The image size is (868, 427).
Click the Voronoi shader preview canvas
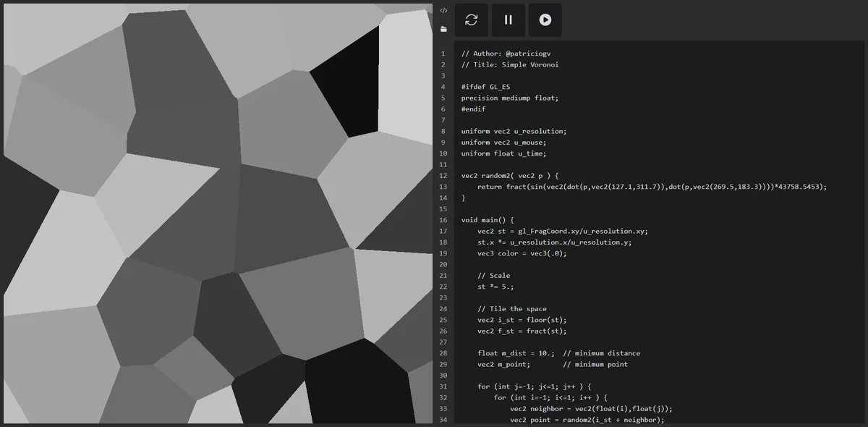coord(217,213)
